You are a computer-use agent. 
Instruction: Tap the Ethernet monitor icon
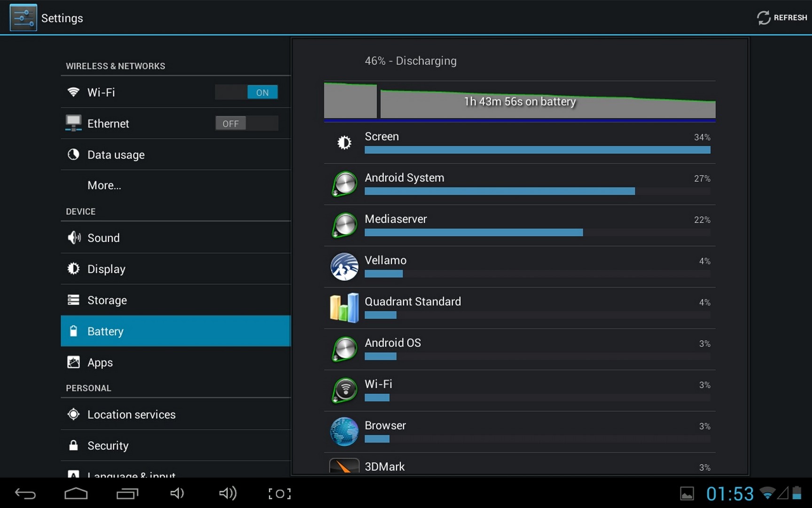(73, 123)
